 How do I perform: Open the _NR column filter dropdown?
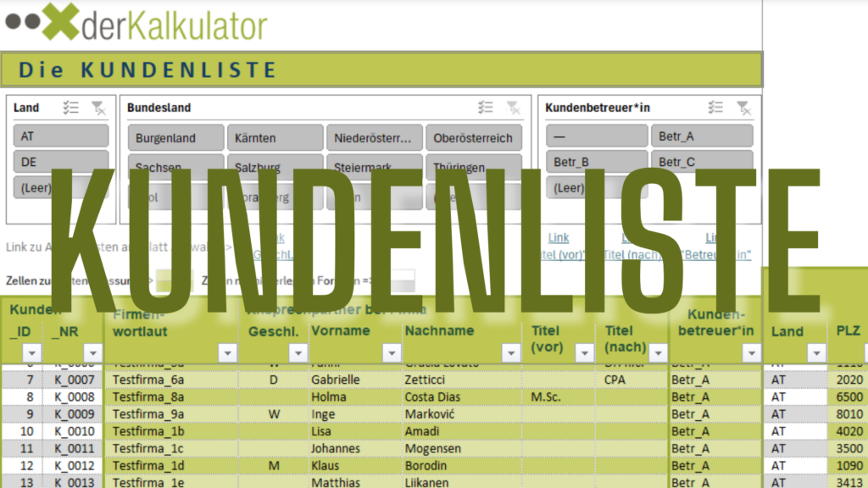[x=92, y=352]
